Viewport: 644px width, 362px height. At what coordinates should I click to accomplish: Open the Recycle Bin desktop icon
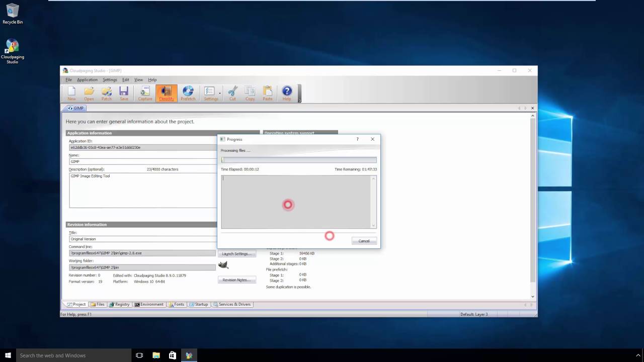pos(13,14)
